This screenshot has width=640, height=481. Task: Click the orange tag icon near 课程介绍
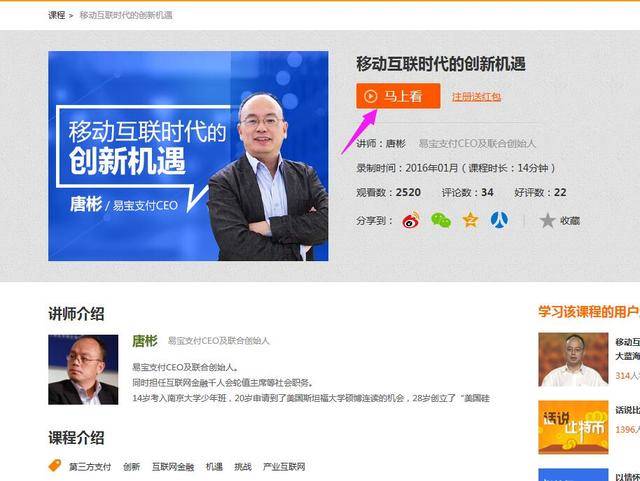point(55,465)
